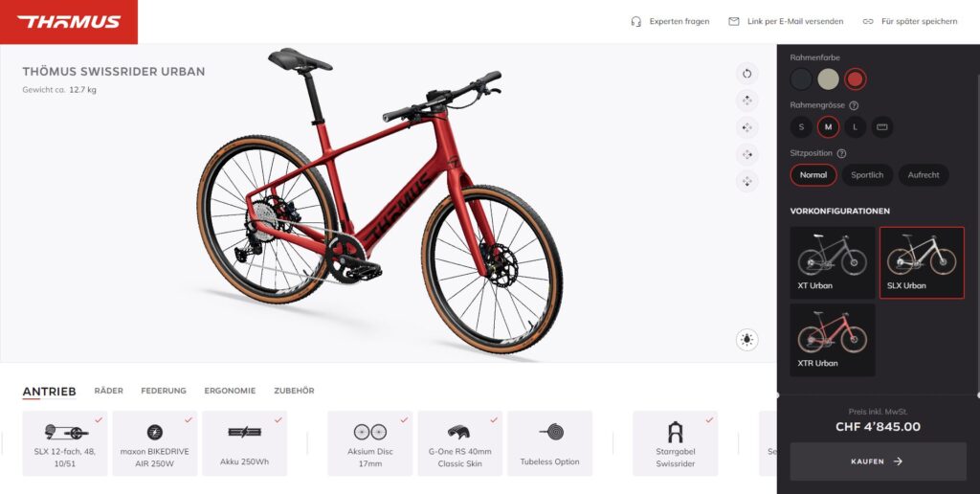Click the Kaufen button
The height and width of the screenshot is (494, 980).
click(x=879, y=461)
